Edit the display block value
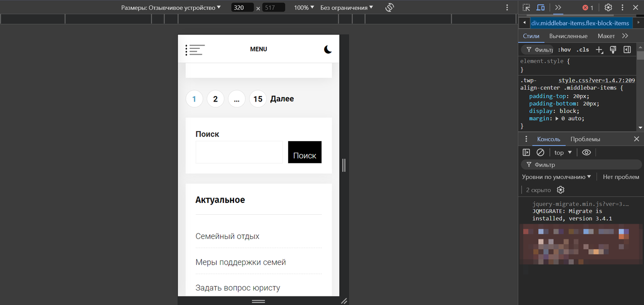Viewport: 644px width, 305px height. click(x=567, y=111)
